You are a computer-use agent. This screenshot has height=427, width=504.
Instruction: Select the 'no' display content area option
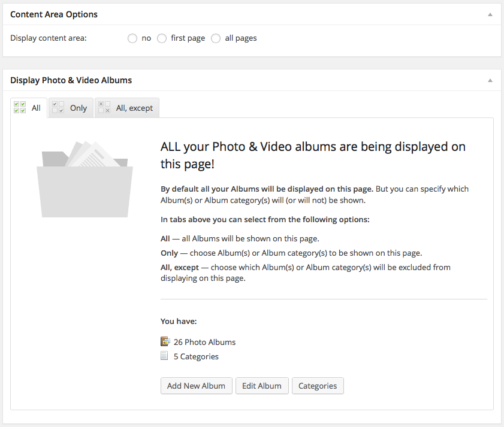pos(132,38)
